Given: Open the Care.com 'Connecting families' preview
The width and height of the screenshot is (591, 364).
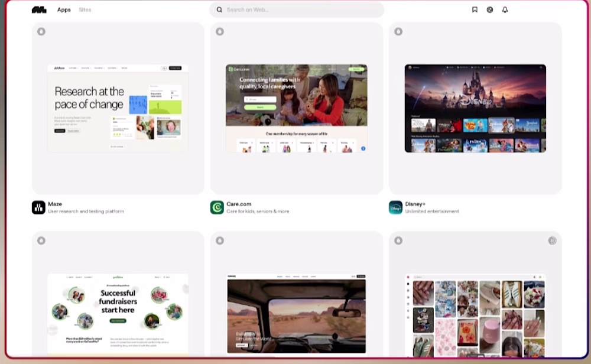Looking at the screenshot, I should (x=297, y=109).
